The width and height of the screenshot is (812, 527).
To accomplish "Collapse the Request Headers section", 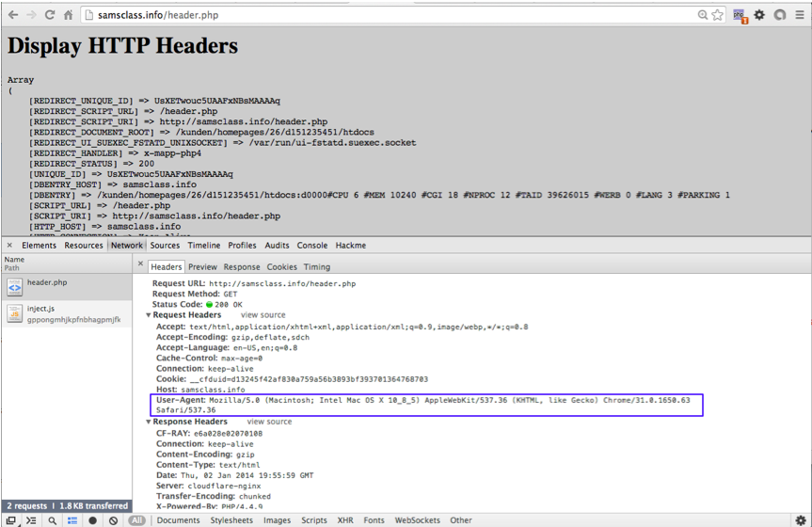I will [148, 315].
